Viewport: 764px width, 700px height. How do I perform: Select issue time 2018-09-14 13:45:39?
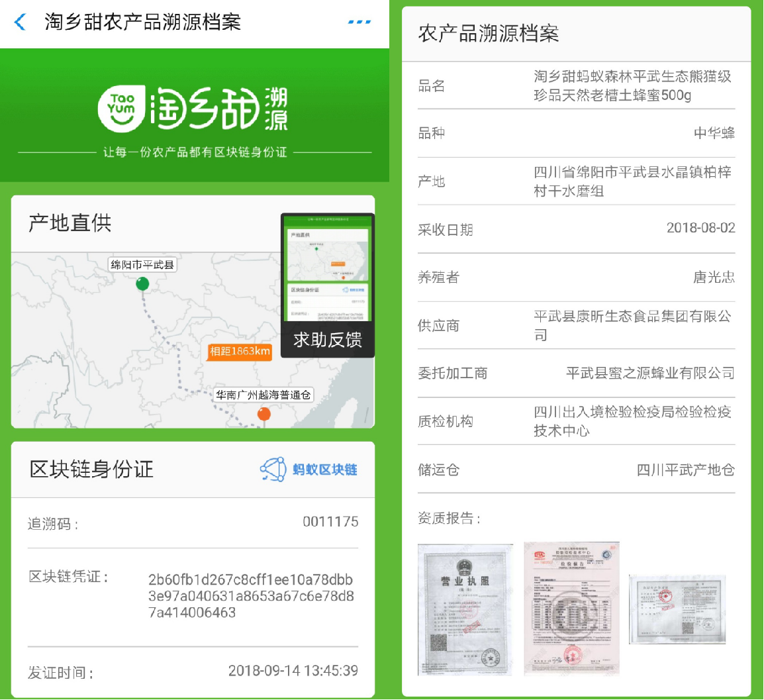(293, 671)
